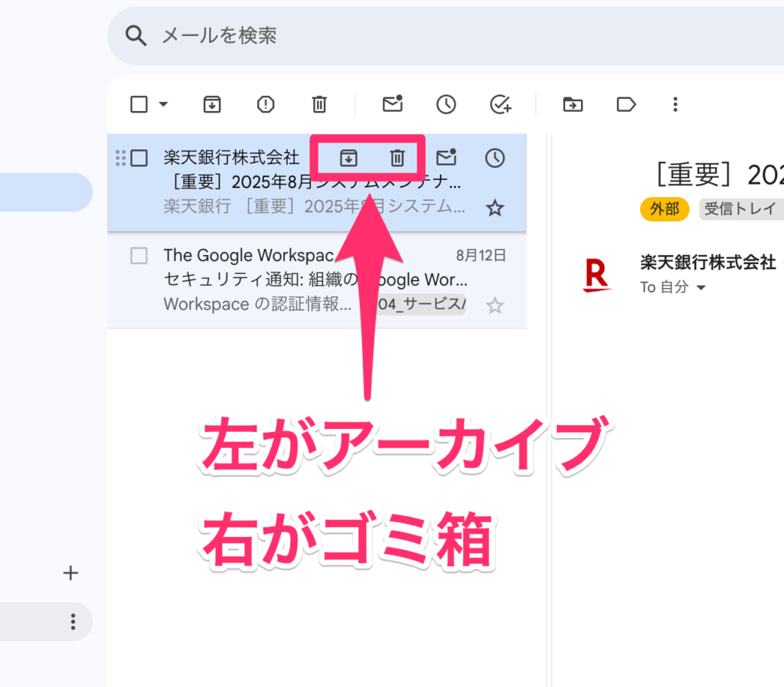Screen dimensions: 784x687
Task: Click the toolbar Add to Tasks icon
Action: pyautogui.click(x=500, y=104)
